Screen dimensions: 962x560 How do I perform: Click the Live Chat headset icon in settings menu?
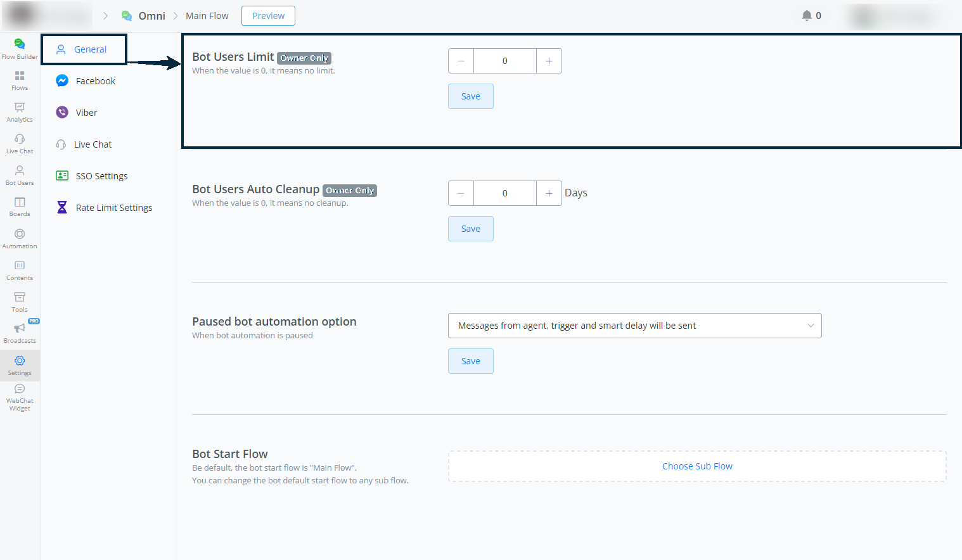(61, 144)
